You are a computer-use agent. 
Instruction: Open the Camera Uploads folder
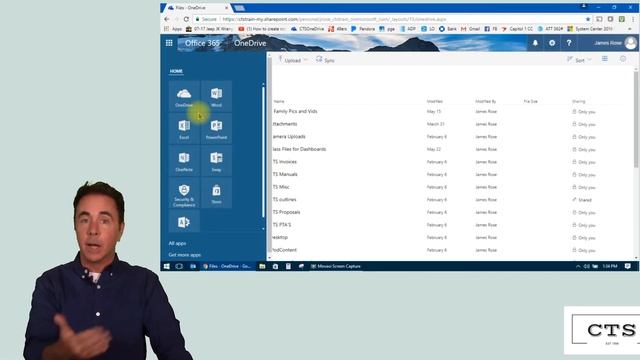289,137
